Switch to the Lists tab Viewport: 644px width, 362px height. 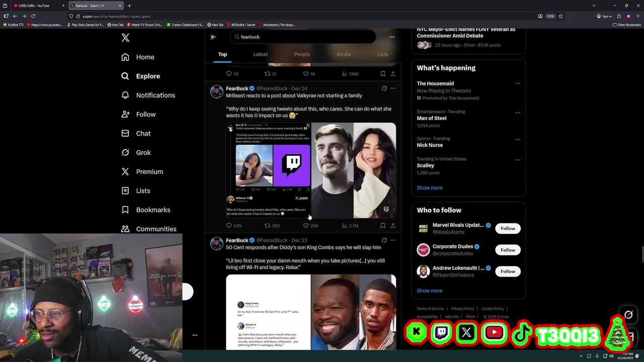(383, 54)
